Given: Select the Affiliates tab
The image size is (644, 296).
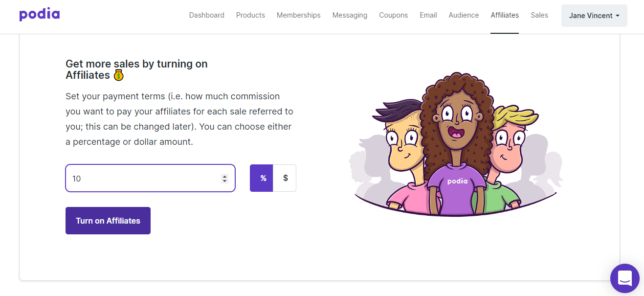Looking at the screenshot, I should point(505,15).
